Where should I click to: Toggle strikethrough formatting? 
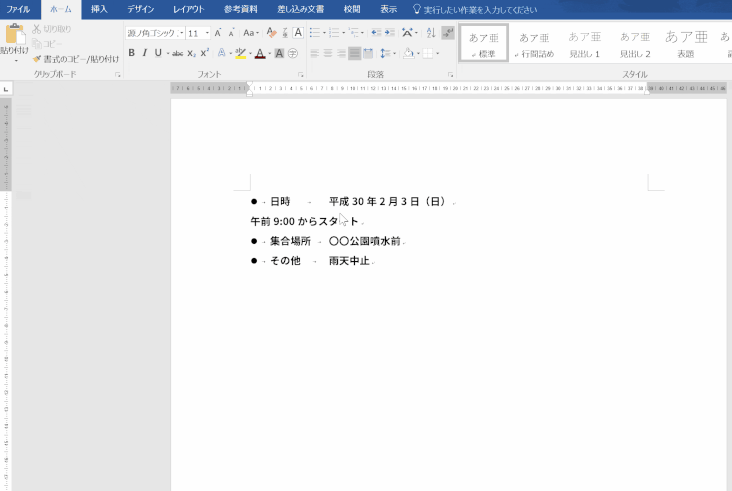click(x=177, y=53)
